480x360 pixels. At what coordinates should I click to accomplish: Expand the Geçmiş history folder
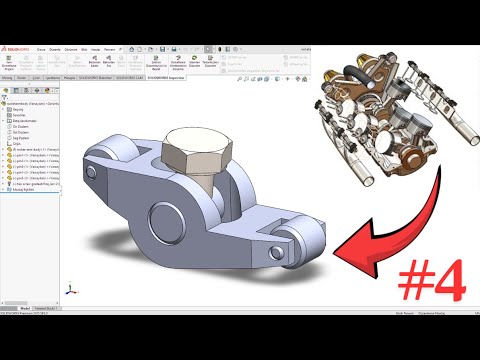[x=3, y=109]
